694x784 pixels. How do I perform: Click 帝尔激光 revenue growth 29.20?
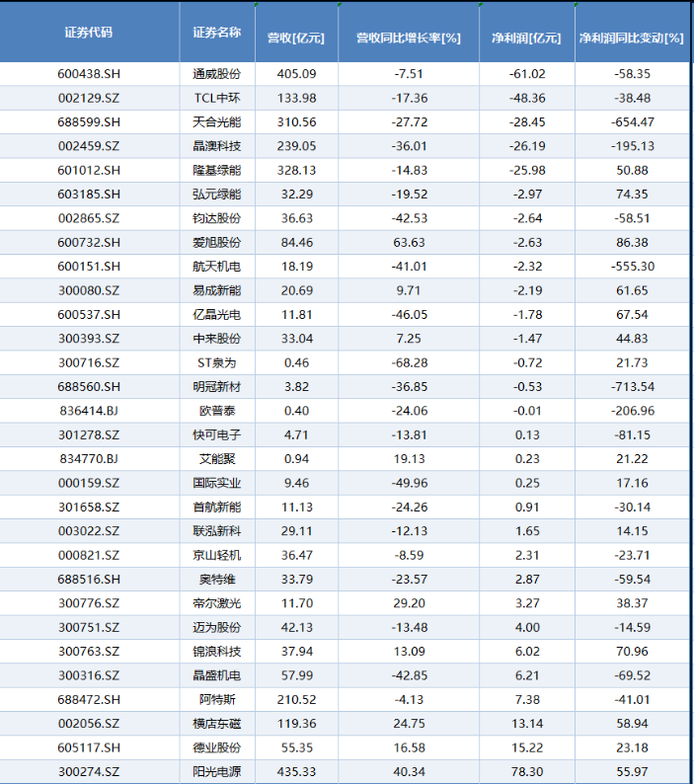pos(409,603)
